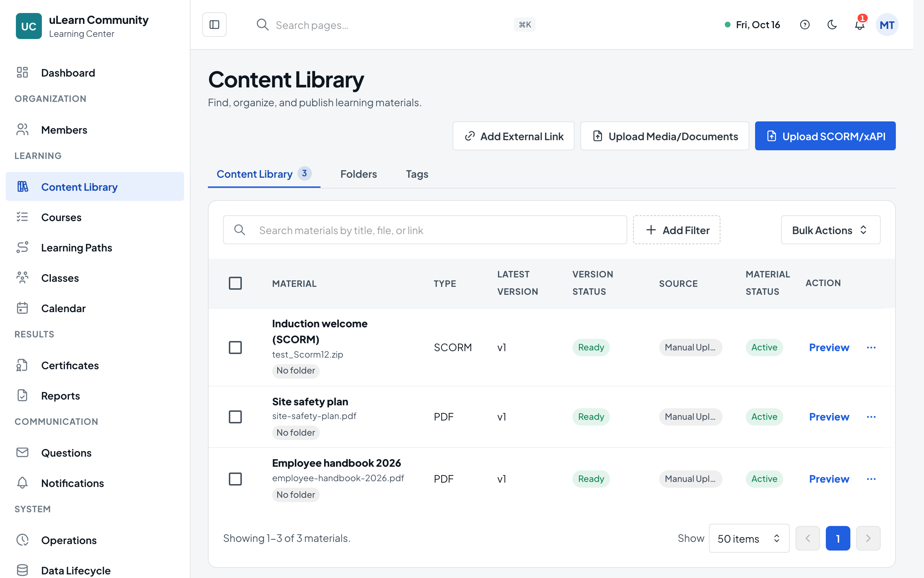Select the Induction welcome (SCORM) row checkbox
924x578 pixels.
[235, 348]
